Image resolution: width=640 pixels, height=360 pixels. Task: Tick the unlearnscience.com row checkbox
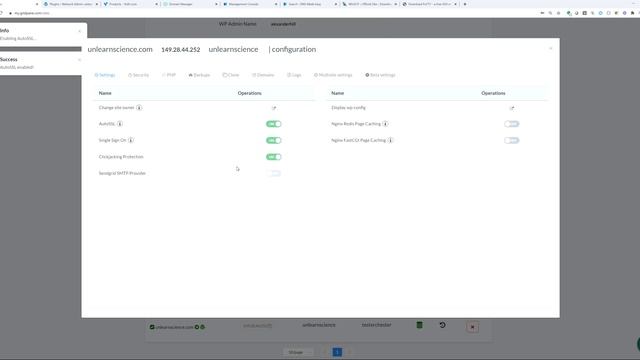(152, 327)
